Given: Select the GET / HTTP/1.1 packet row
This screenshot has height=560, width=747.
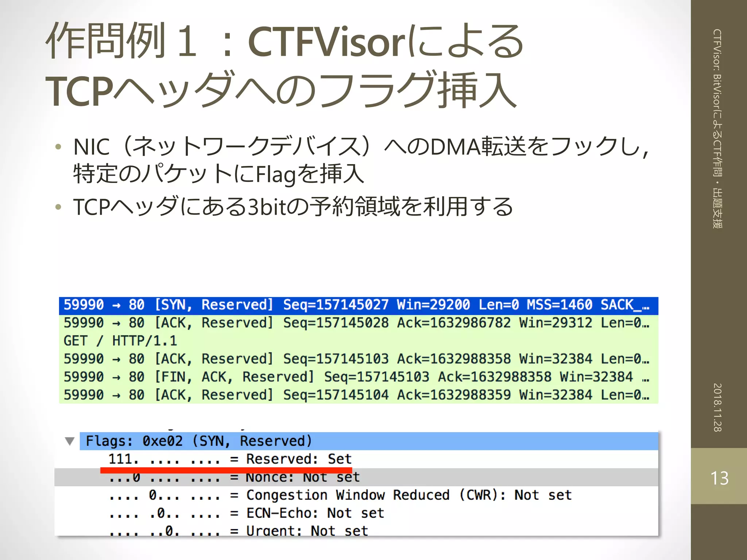Looking at the screenshot, I should 359,341.
